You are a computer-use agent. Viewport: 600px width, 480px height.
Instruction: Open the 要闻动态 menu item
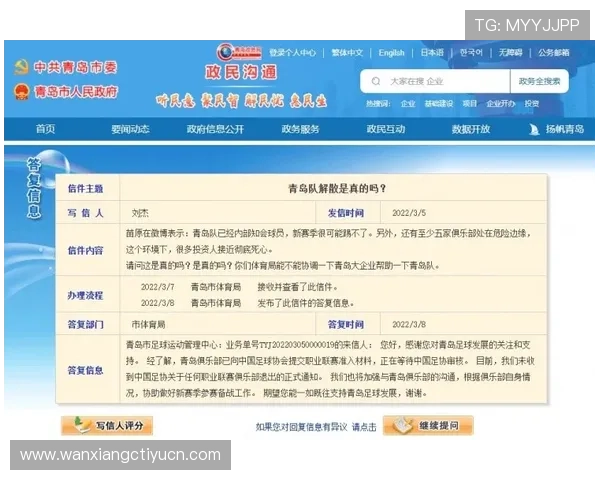pos(130,129)
